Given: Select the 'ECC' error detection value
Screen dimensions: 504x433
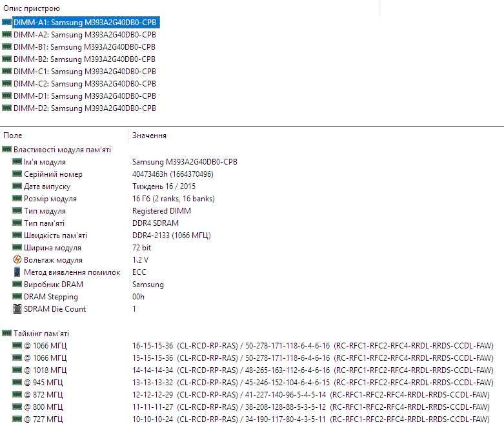Looking at the screenshot, I should tap(139, 272).
